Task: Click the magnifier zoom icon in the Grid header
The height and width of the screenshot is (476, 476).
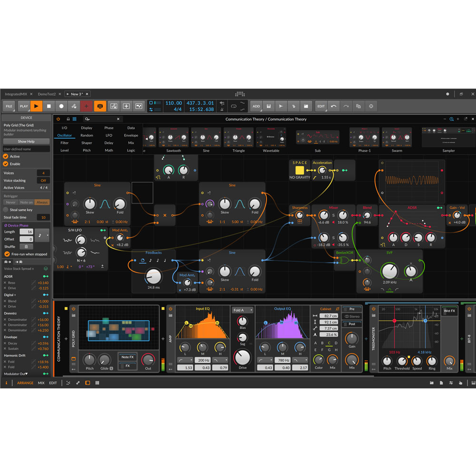Action: click(x=451, y=119)
